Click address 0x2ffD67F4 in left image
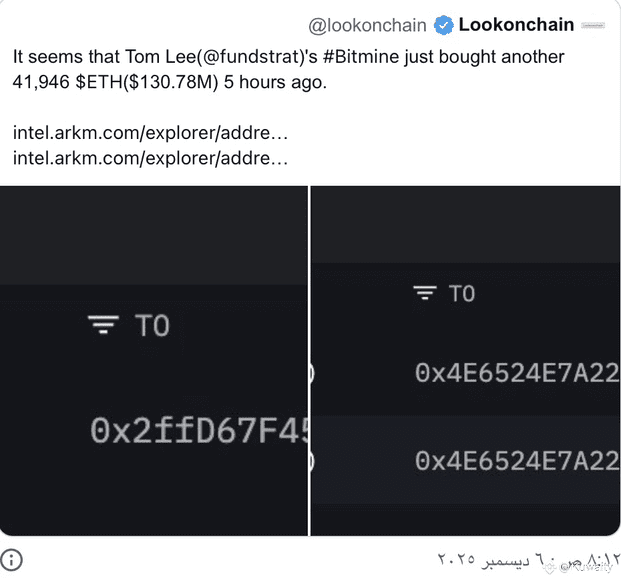This screenshot has width=621, height=584. (x=198, y=431)
